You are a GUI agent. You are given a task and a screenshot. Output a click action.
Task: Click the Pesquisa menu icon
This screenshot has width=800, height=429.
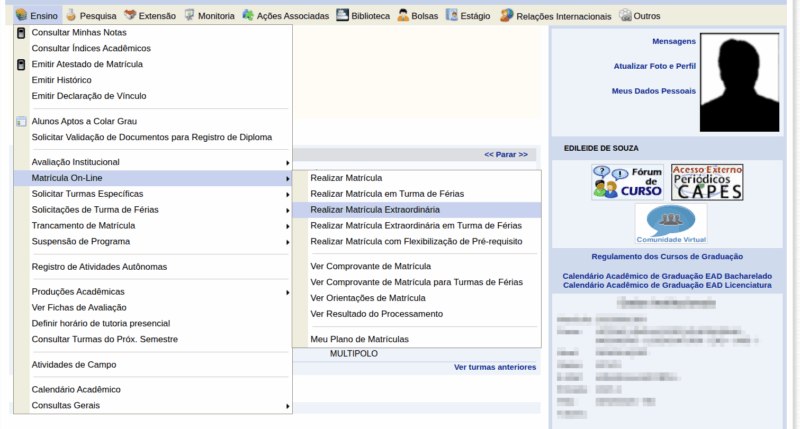pos(71,16)
